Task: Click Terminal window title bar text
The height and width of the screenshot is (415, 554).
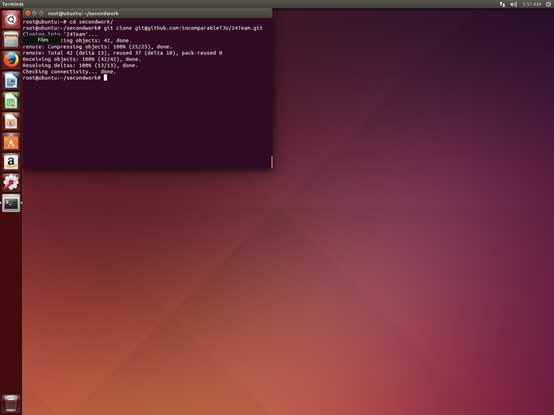Action: click(83, 14)
